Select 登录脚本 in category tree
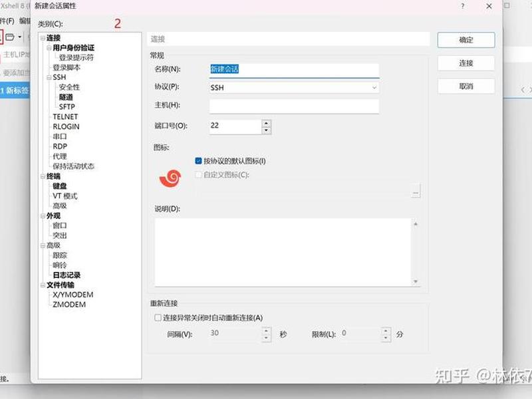 66,68
